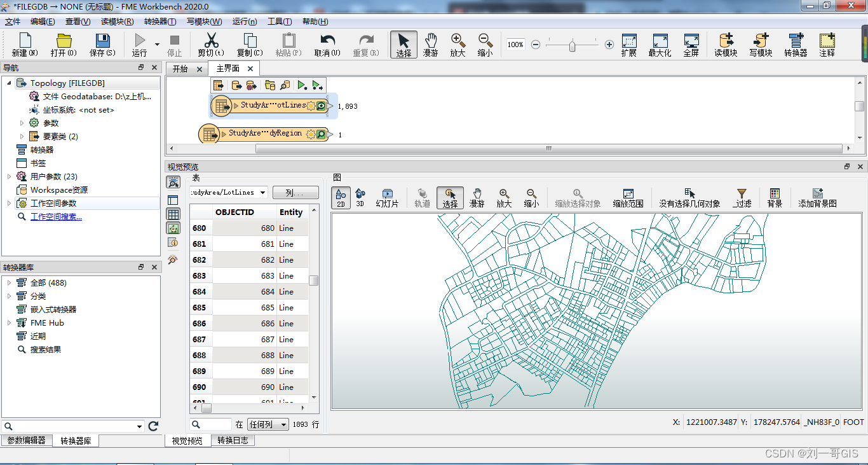Open the transformer library search dropdown arrow

click(140, 426)
